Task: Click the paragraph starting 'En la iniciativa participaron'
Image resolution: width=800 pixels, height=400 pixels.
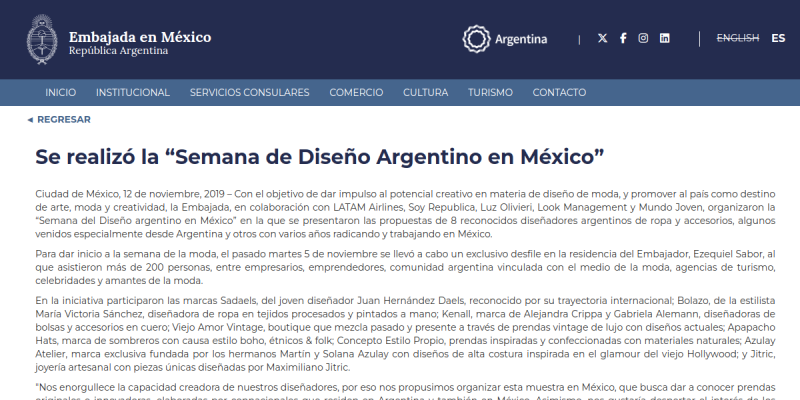Action: pyautogui.click(x=405, y=334)
